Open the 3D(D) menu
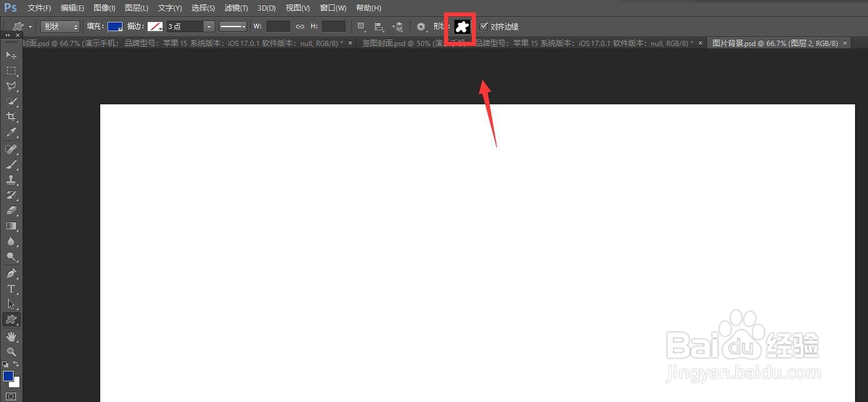 [267, 8]
